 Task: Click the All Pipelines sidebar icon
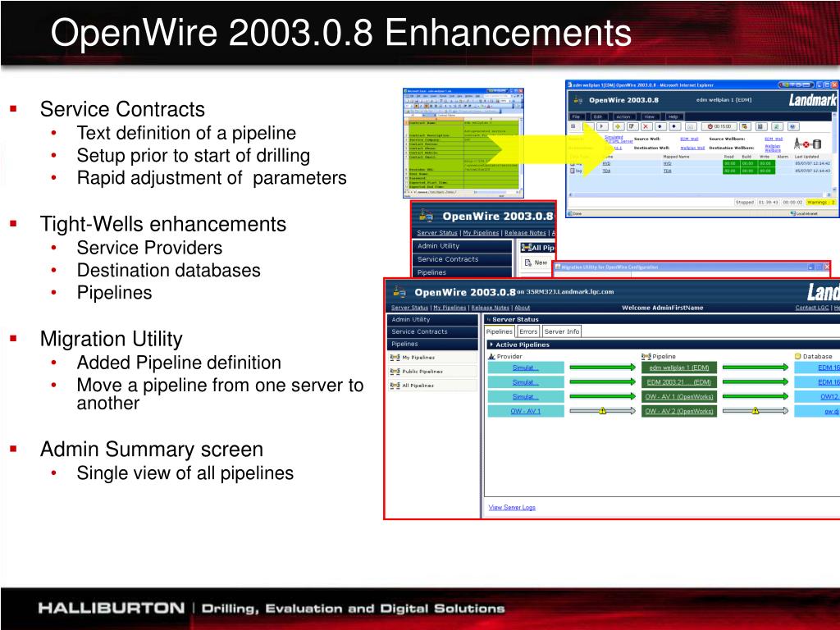tap(395, 386)
